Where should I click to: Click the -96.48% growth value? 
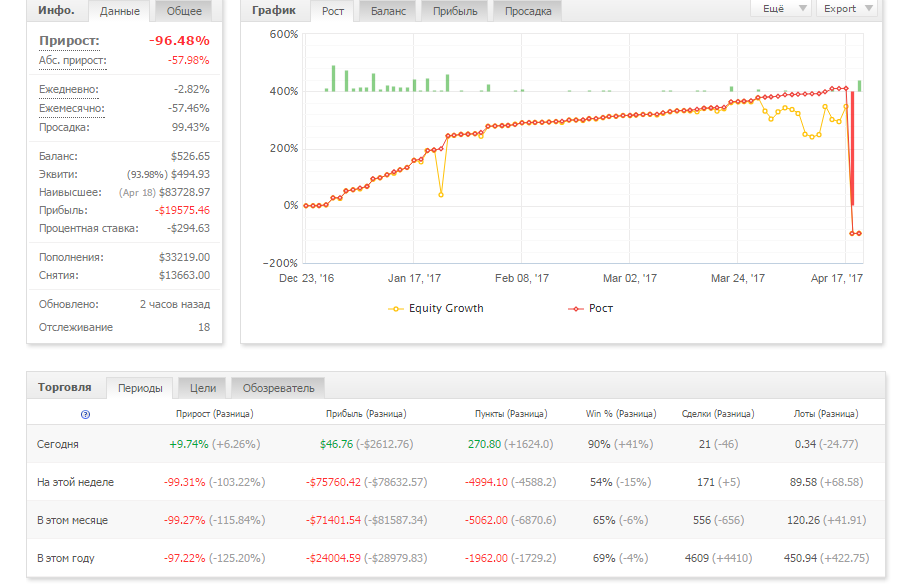(x=179, y=41)
